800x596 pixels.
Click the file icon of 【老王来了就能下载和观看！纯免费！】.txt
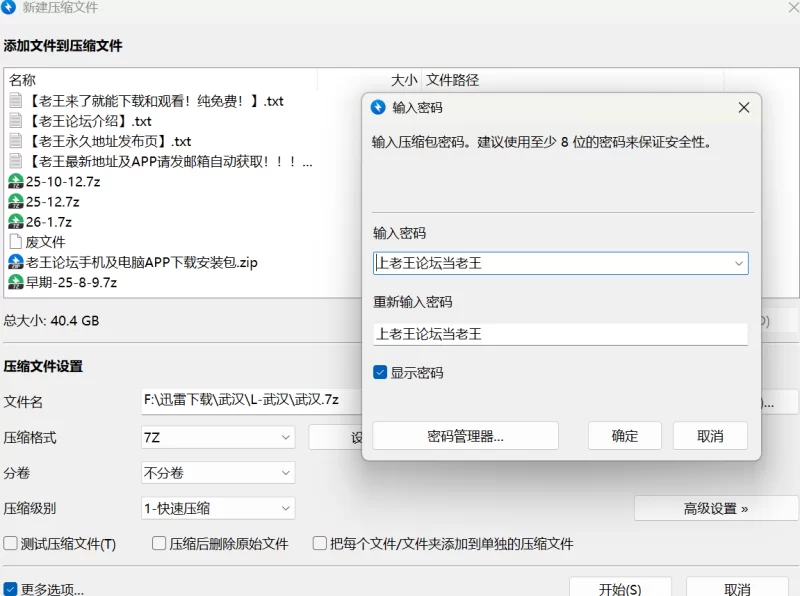tap(16, 101)
